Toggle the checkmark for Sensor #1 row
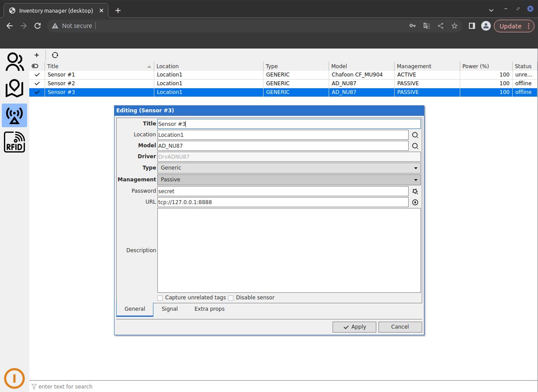 coord(37,75)
